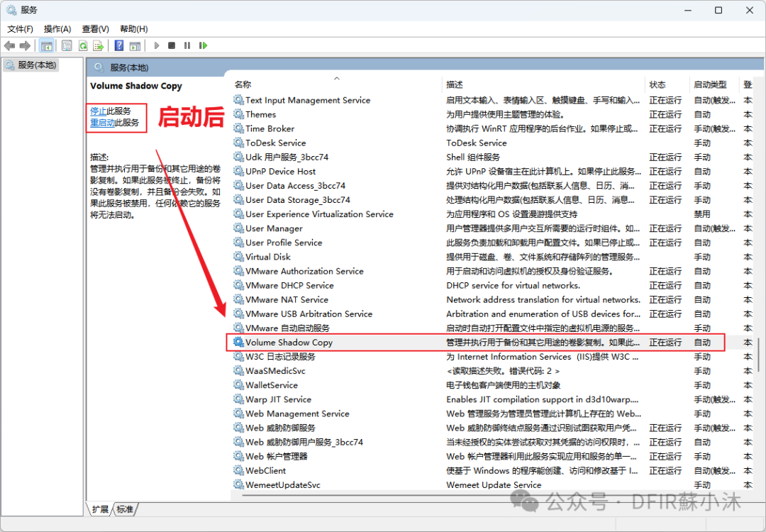The image size is (766, 532).
Task: Sort by the 启动类型 column header
Action: (x=714, y=84)
